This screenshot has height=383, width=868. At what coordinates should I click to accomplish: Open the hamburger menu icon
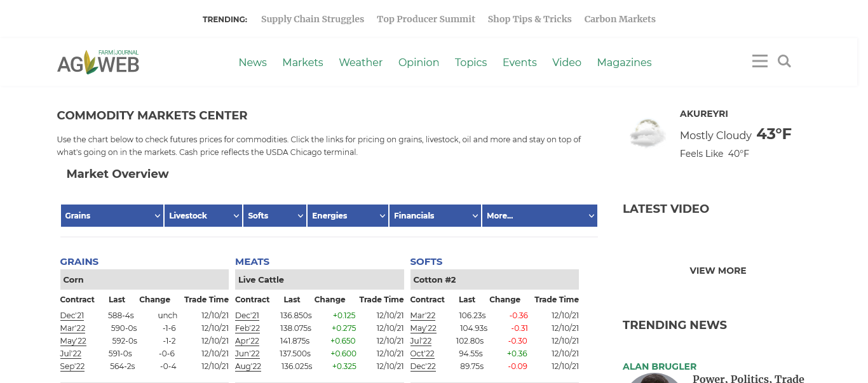759,61
